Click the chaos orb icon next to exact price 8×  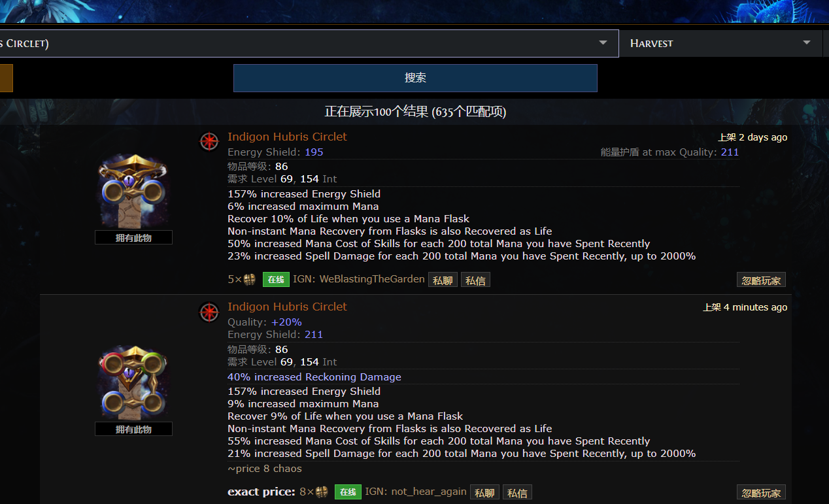[x=322, y=492]
